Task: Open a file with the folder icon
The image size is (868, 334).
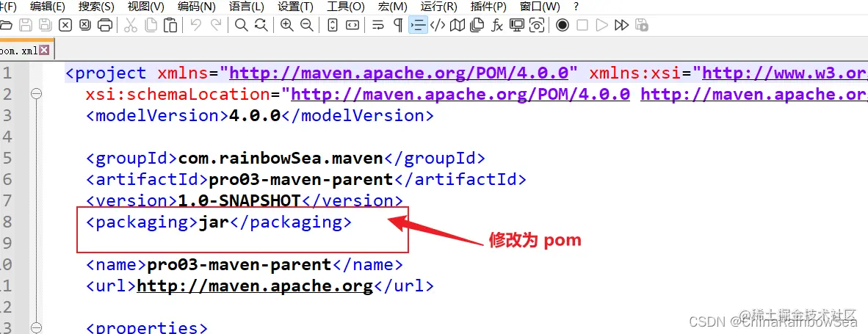Action: 6,26
